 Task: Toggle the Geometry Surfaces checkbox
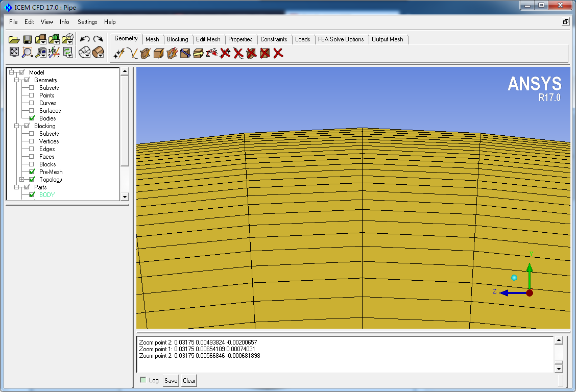32,111
